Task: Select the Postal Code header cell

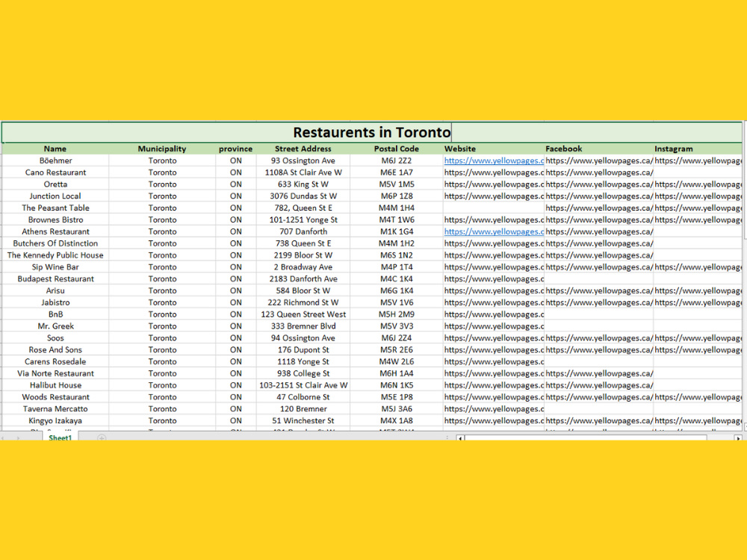Action: pyautogui.click(x=397, y=149)
